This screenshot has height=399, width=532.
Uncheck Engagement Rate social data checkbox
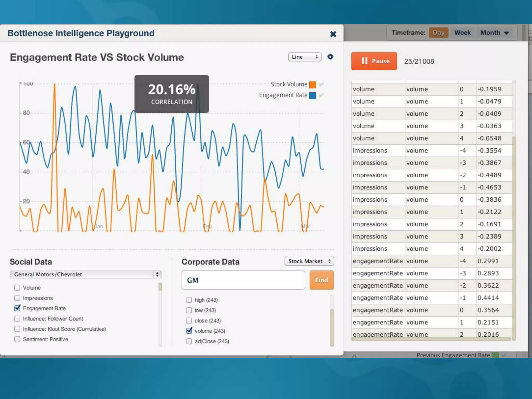pos(17,308)
